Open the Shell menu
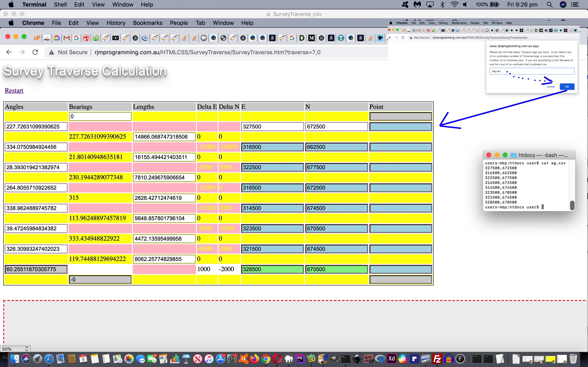Viewport: 588px width, 367px height. (x=60, y=5)
